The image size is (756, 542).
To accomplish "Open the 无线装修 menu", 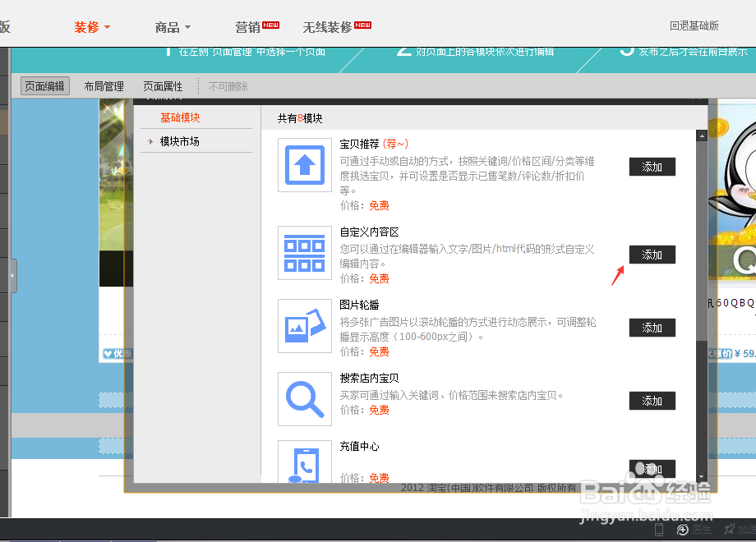I will [x=337, y=27].
